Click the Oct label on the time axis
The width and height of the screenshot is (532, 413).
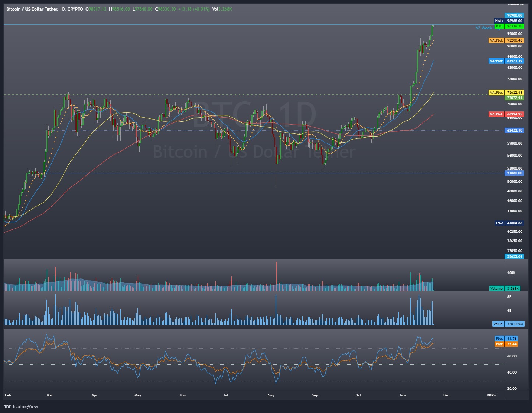[x=358, y=395]
